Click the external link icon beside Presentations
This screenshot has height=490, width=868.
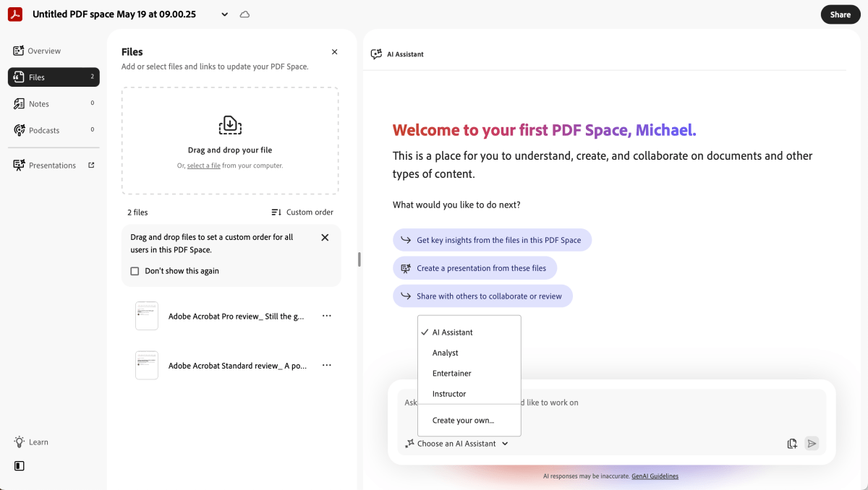coord(91,165)
